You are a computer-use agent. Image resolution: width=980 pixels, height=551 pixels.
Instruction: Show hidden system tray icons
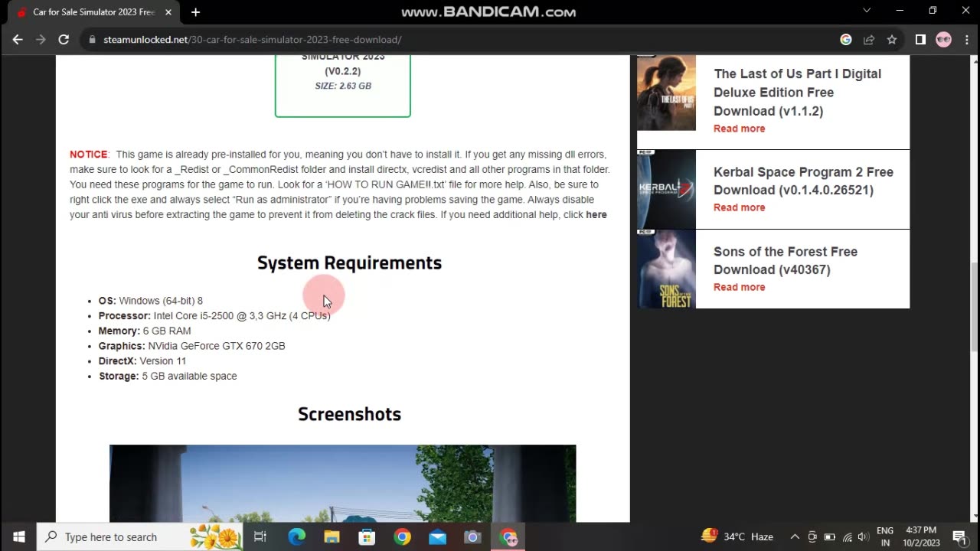(795, 536)
